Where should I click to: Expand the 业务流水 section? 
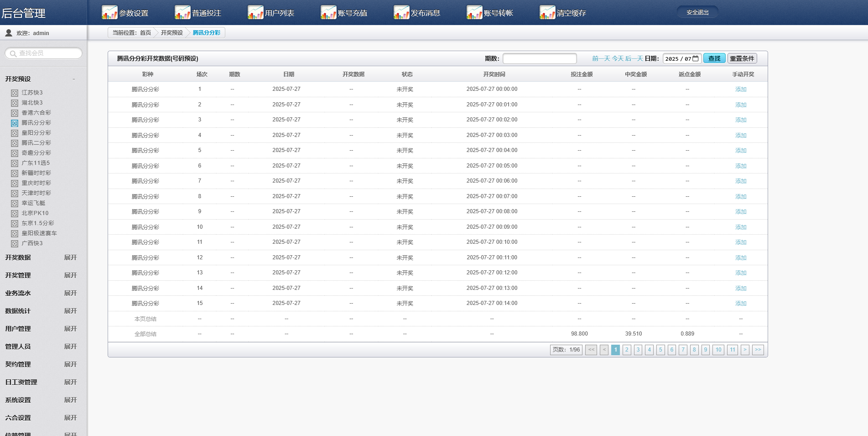pos(70,293)
